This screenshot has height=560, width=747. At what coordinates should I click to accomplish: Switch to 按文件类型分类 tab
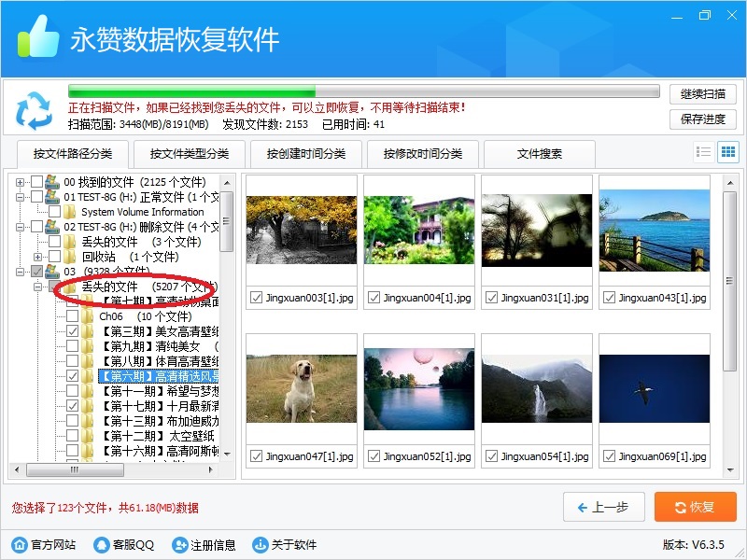[x=190, y=154]
